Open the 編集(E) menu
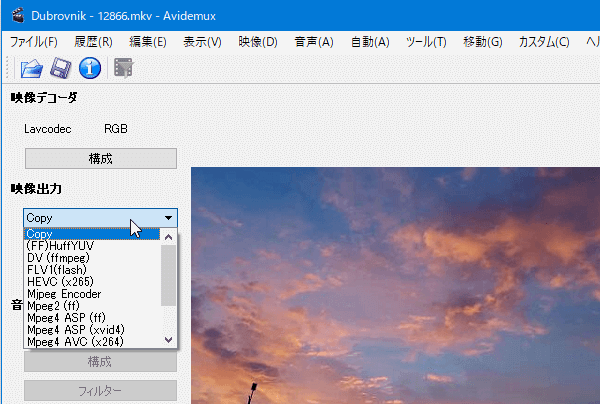 [148, 42]
